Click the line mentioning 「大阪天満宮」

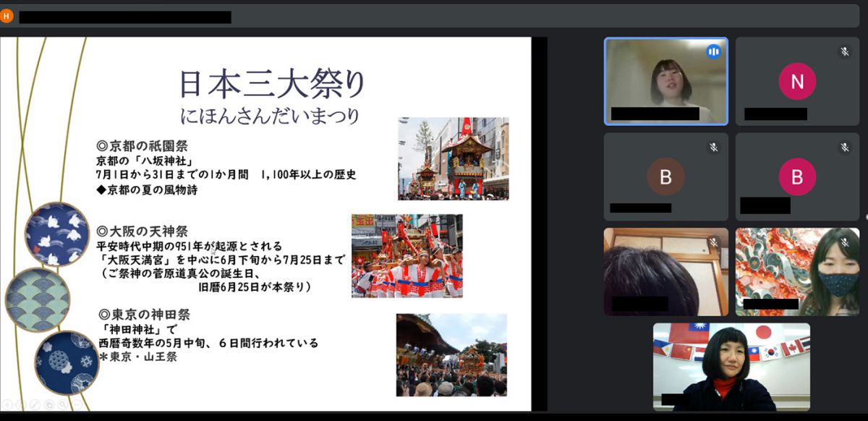coord(221,260)
